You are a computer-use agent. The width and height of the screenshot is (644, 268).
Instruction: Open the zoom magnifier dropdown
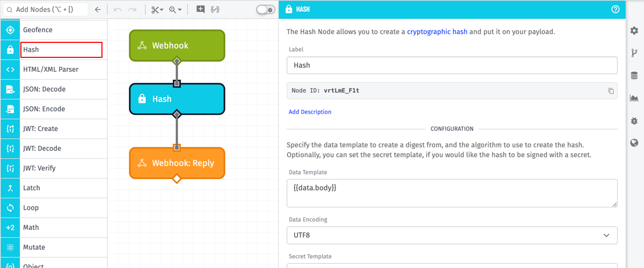[175, 9]
